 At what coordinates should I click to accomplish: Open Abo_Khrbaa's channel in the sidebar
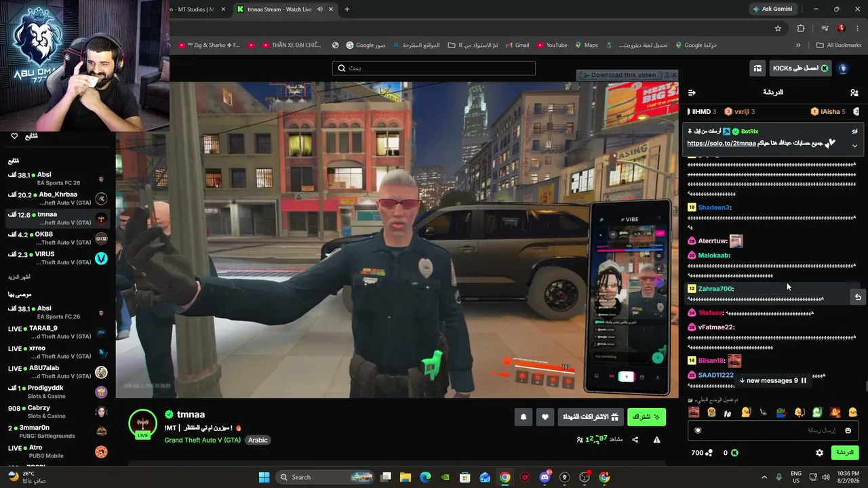coord(58,199)
